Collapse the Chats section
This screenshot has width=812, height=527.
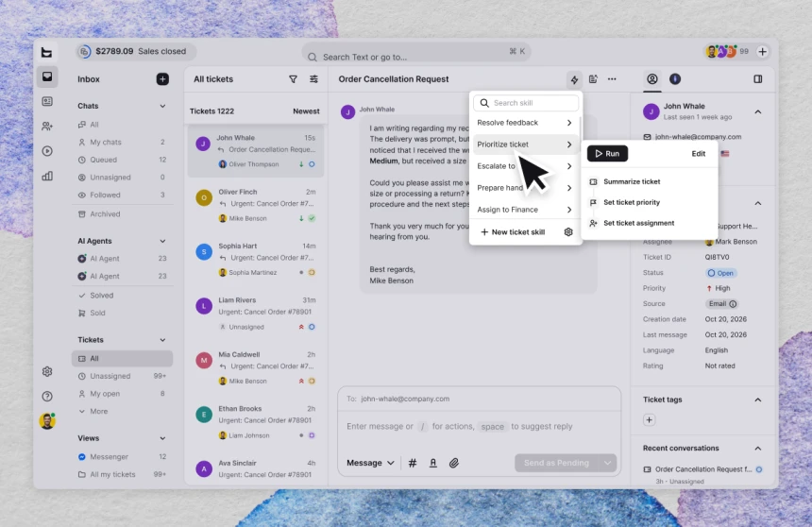click(x=162, y=106)
